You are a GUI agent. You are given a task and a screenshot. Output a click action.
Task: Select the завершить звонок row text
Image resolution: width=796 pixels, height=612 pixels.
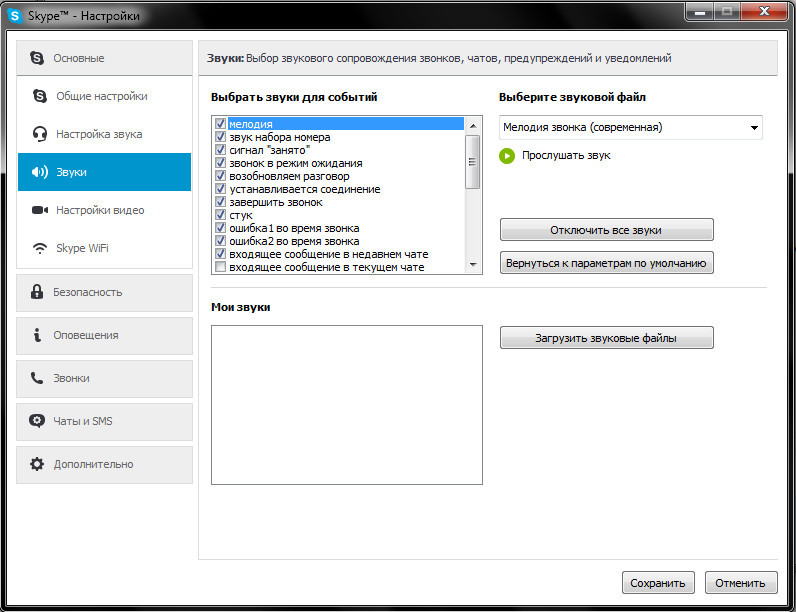pyautogui.click(x=276, y=202)
